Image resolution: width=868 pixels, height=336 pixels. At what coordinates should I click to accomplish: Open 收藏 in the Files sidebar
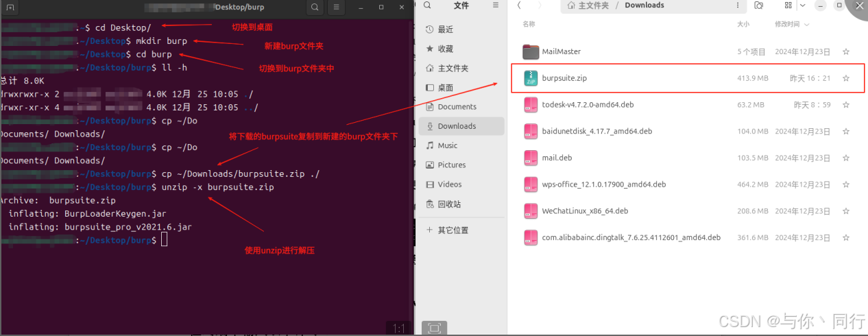461,49
